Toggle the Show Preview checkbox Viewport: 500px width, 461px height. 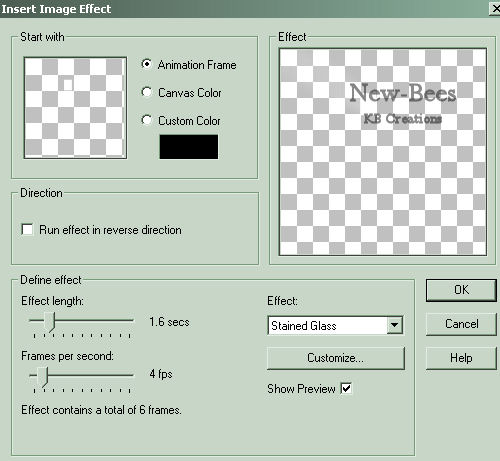346,388
